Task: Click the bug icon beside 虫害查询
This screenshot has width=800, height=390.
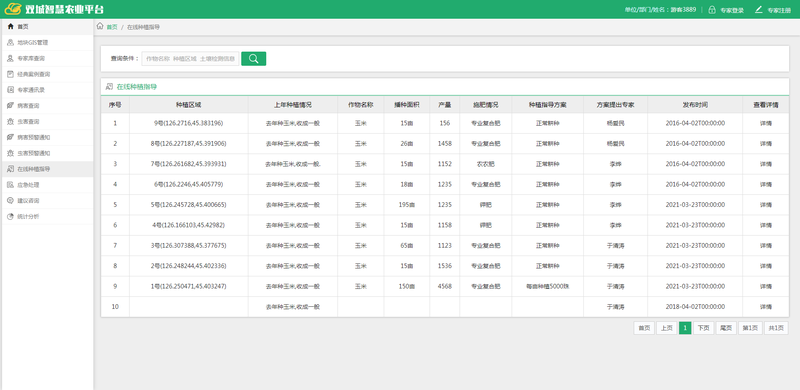Action: [x=10, y=121]
